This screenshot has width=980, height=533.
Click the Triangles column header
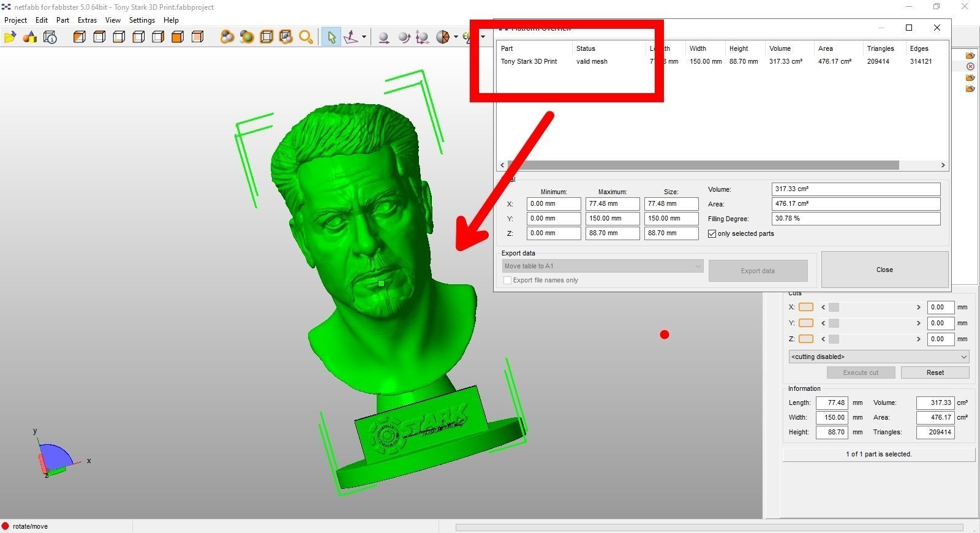(x=884, y=48)
